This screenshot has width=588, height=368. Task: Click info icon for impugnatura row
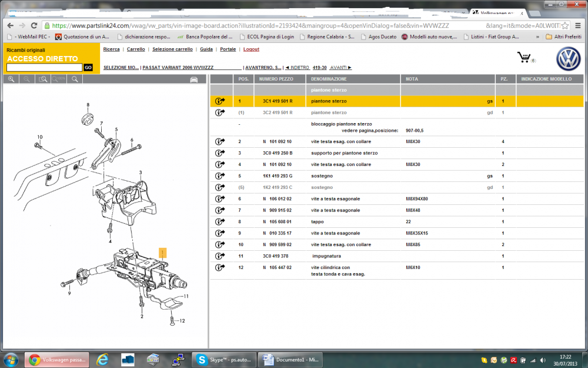(x=220, y=256)
